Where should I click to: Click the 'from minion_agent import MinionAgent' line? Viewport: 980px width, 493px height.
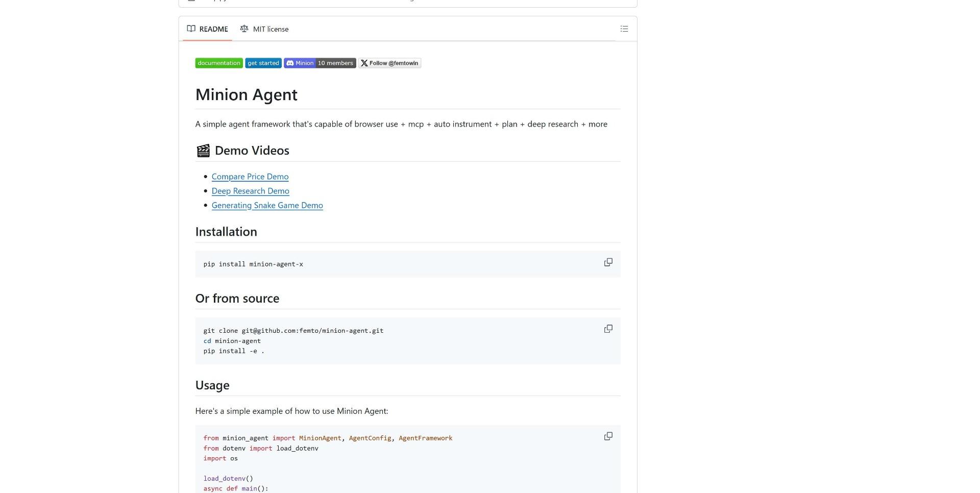pos(328,438)
